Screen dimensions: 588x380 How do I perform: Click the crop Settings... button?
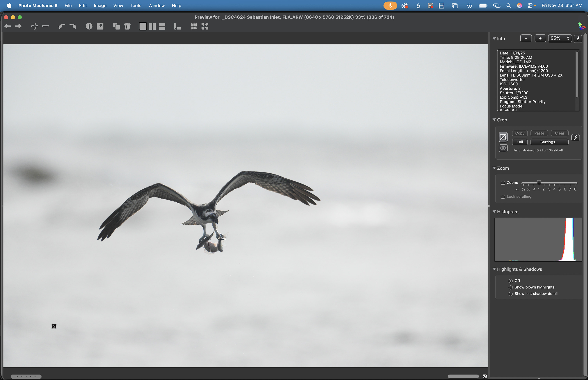pos(549,142)
